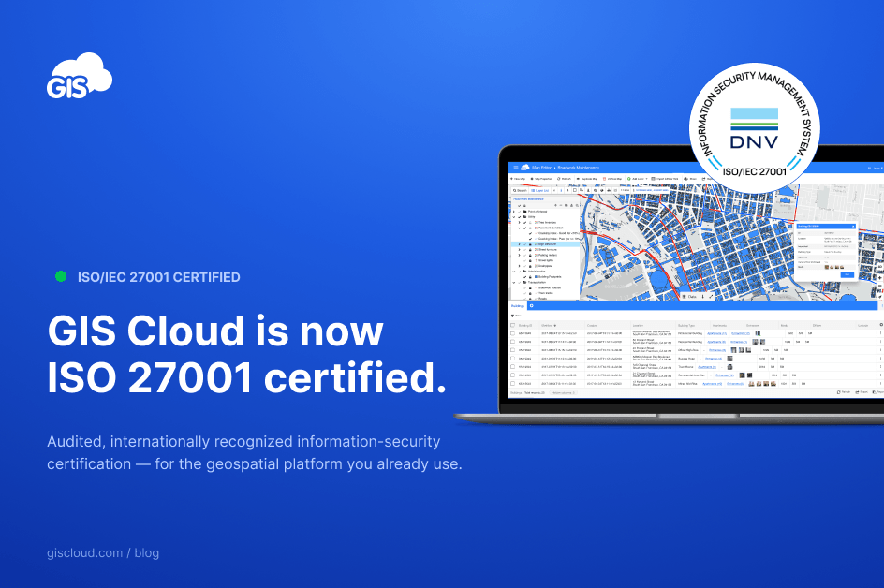
Task: Tick the select-all checkbox in the table header
Action: click(512, 325)
